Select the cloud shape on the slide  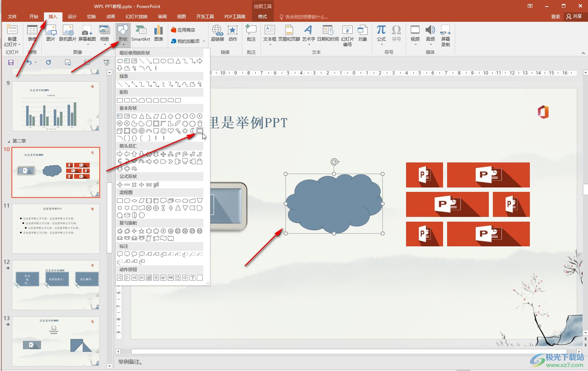coord(334,203)
